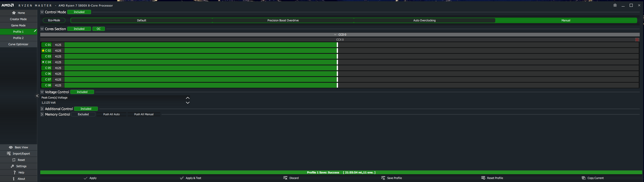Click the Copy Current icon

(x=584, y=178)
